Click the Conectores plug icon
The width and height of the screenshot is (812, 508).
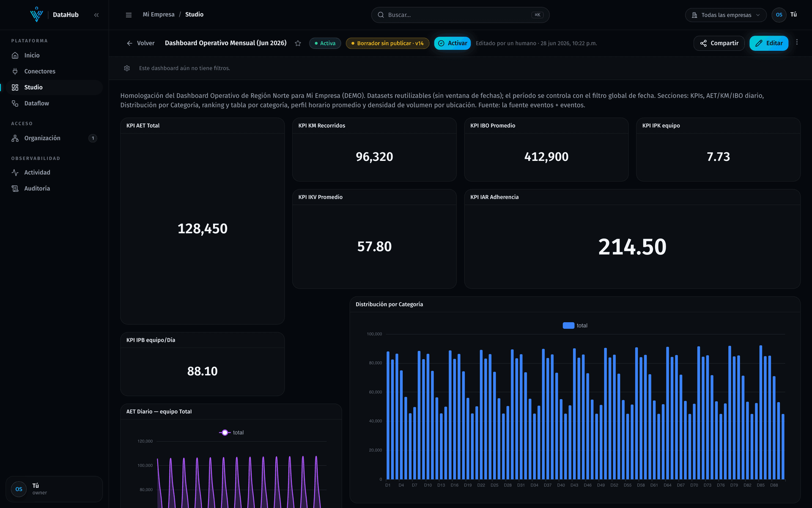[15, 71]
